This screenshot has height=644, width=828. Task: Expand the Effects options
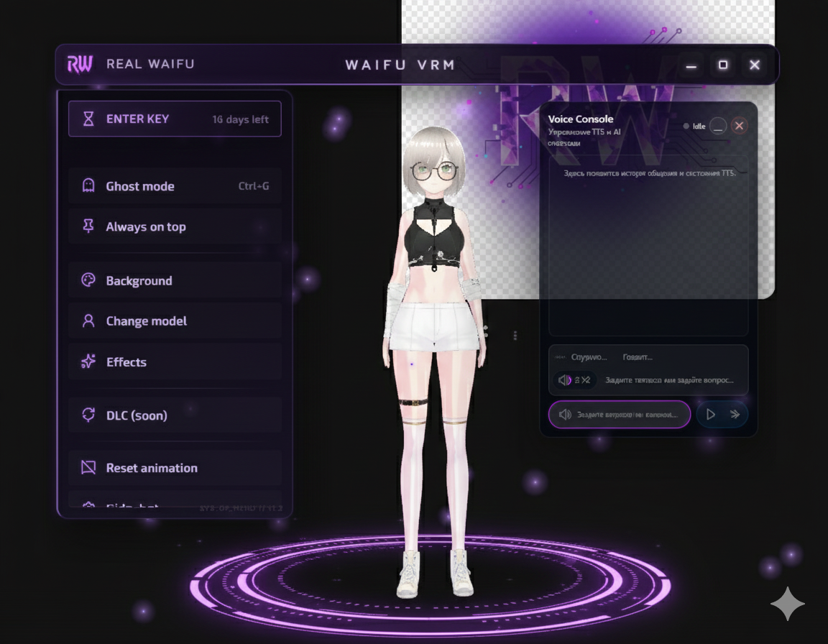[175, 362]
